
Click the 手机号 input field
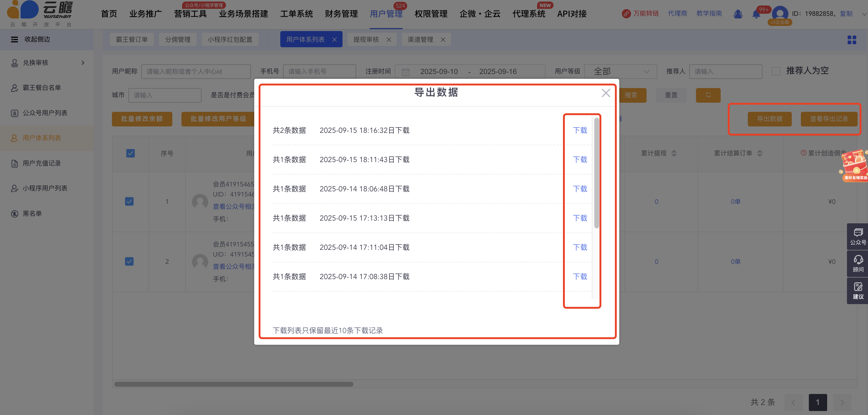tap(319, 71)
